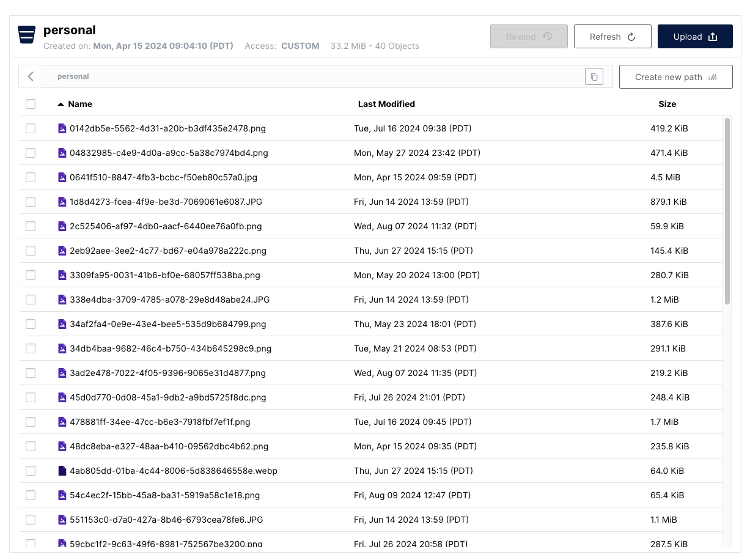This screenshot has width=750, height=560.
Task: Sort list by Last Modified column
Action: 386,104
